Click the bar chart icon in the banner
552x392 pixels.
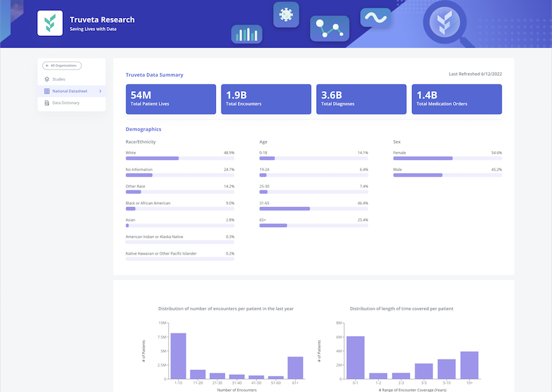(247, 35)
